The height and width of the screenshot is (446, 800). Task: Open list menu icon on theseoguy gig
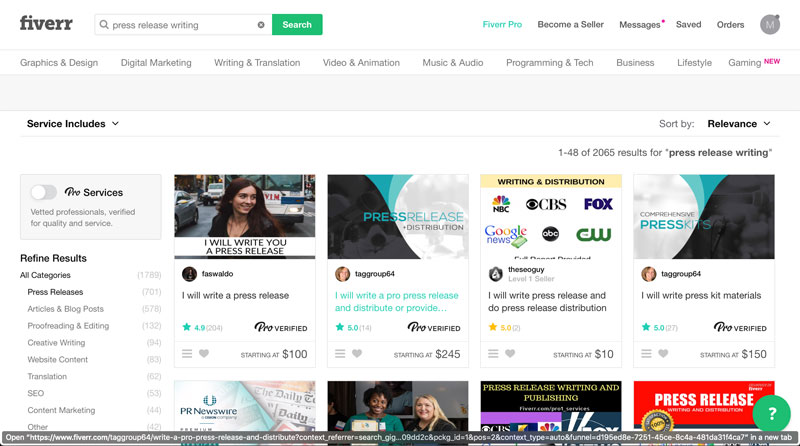tap(493, 354)
